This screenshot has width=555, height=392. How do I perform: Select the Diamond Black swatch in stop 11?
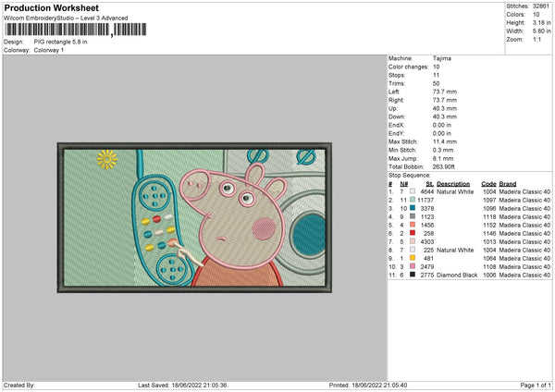[x=413, y=275]
